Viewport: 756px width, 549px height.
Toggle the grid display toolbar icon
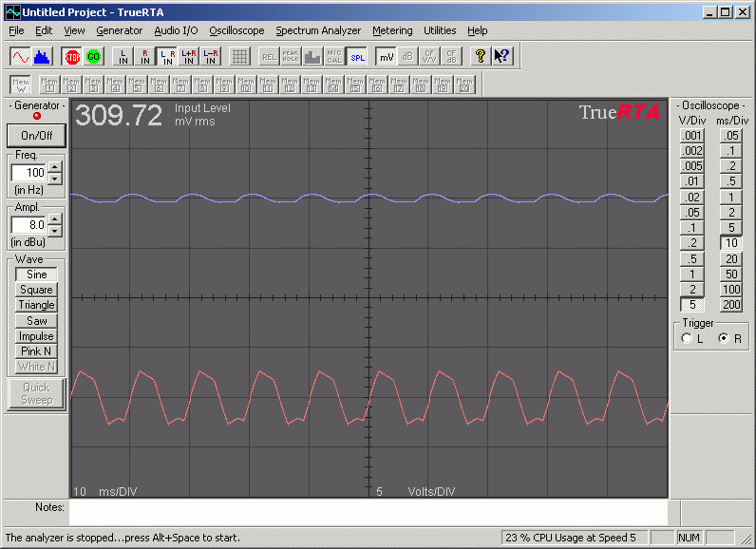[x=239, y=57]
